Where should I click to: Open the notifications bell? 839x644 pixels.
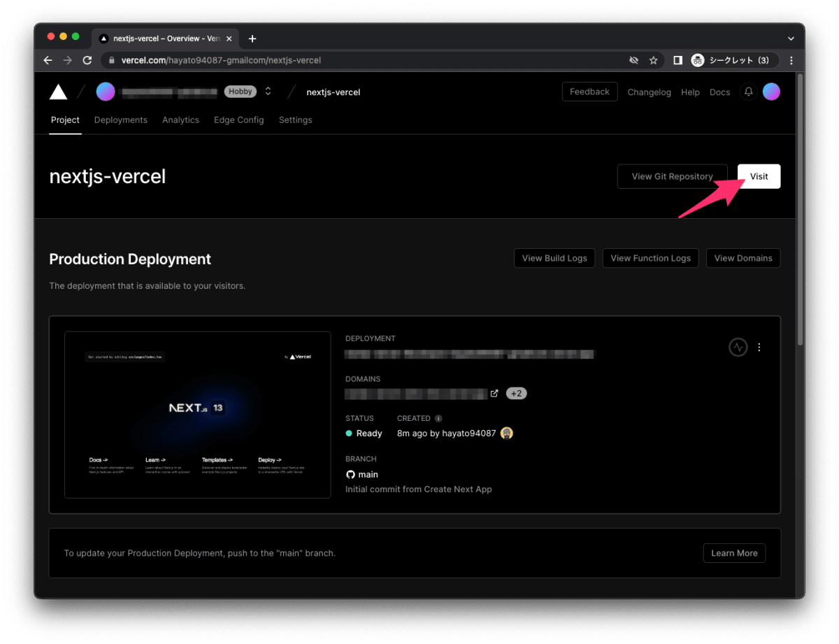[749, 92]
